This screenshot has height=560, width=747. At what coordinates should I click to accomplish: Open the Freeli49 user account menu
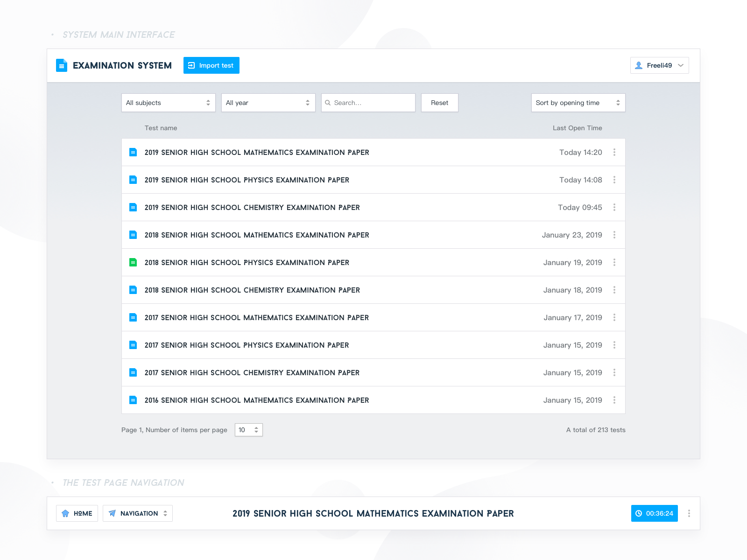[x=659, y=65]
